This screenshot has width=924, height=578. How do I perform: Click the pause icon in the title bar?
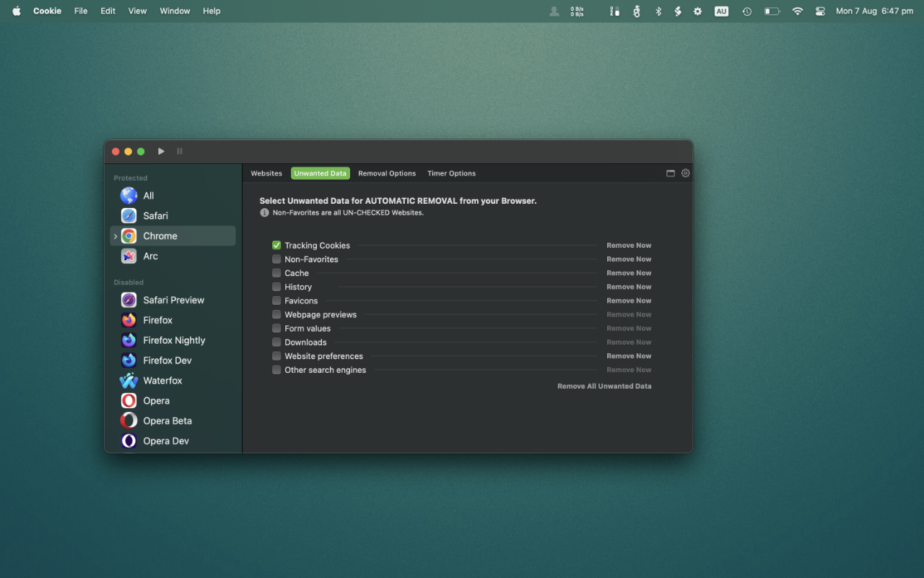point(180,151)
